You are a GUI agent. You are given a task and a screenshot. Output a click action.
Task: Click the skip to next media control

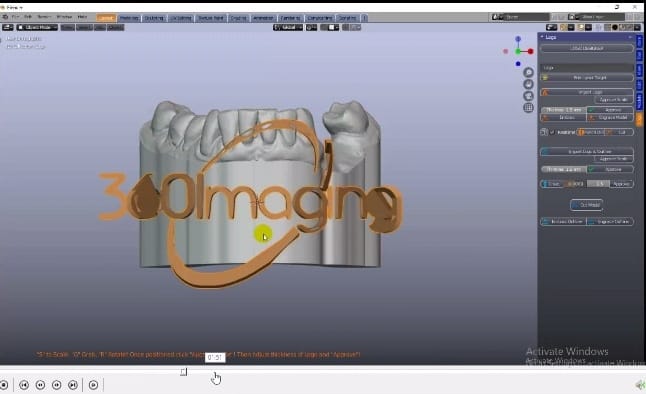(x=73, y=385)
